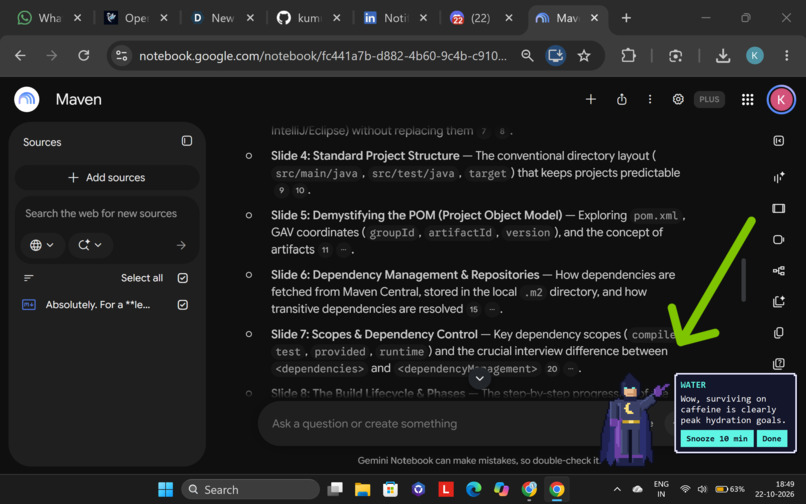This screenshot has height=504, width=806.
Task: Open the Chrome extensions puzzle icon
Action: 628,56
